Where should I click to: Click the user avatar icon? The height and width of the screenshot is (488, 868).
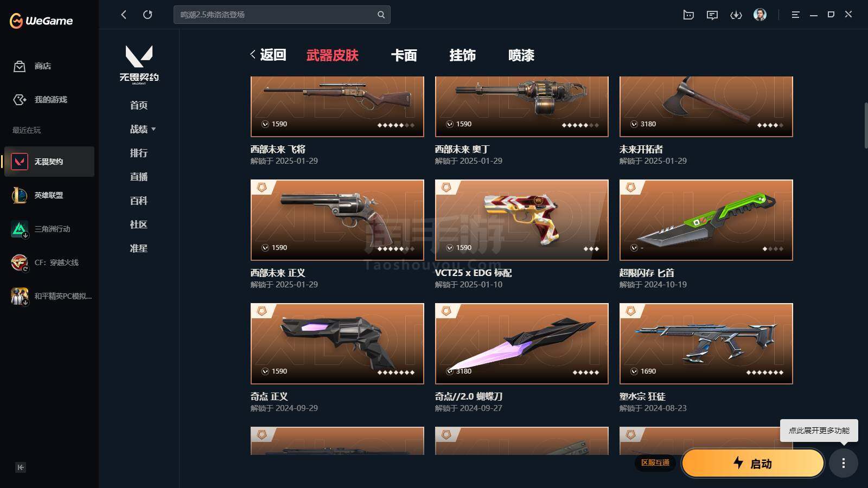pyautogui.click(x=760, y=15)
